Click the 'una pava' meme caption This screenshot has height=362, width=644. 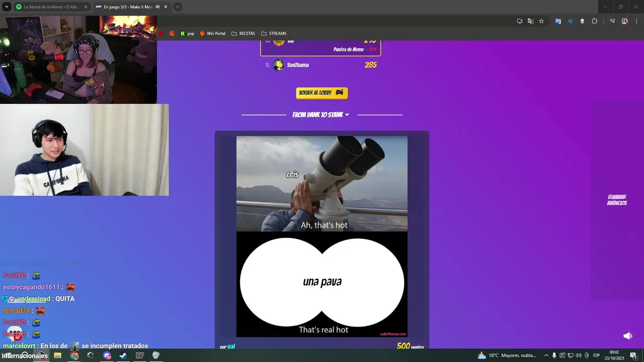pos(322,282)
